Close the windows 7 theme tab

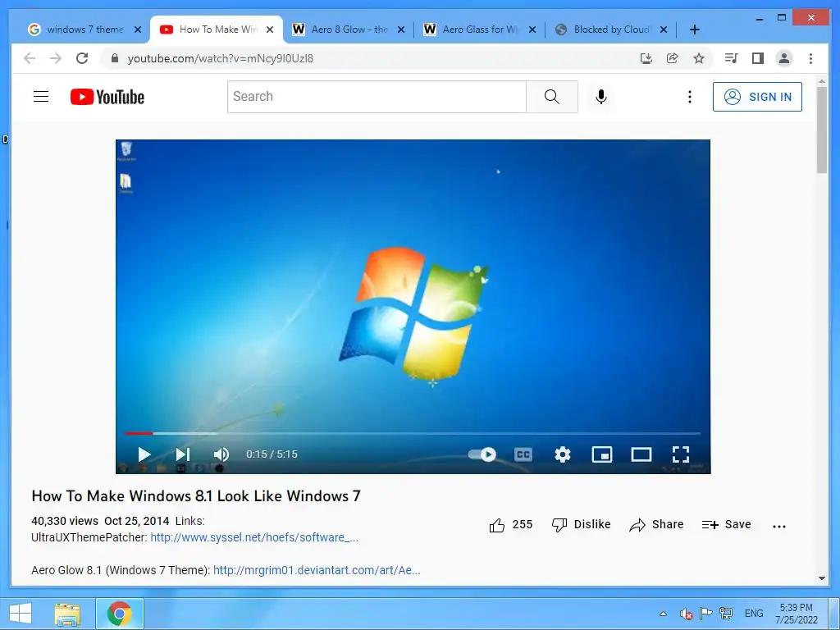[138, 30]
